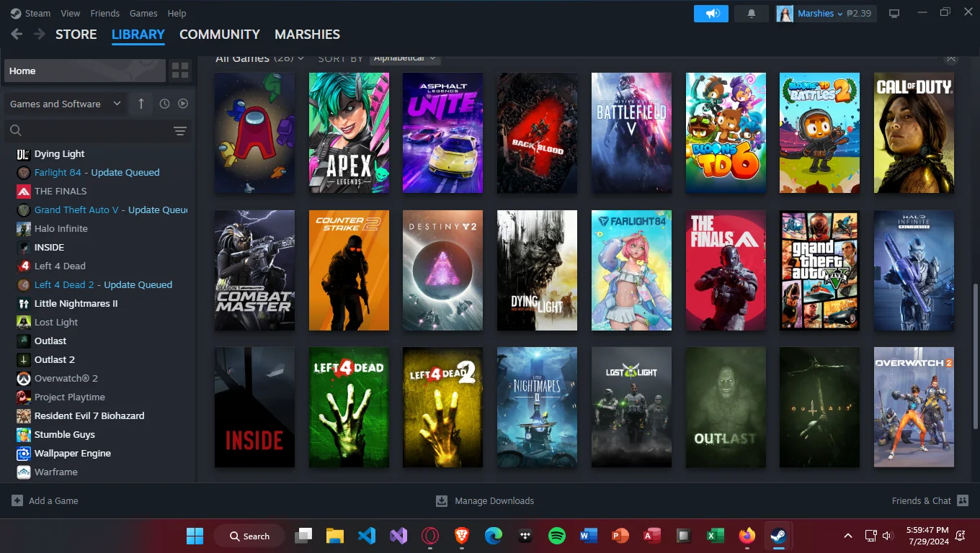980x553 pixels.
Task: Click the Windows taskbar Search box
Action: pos(249,536)
